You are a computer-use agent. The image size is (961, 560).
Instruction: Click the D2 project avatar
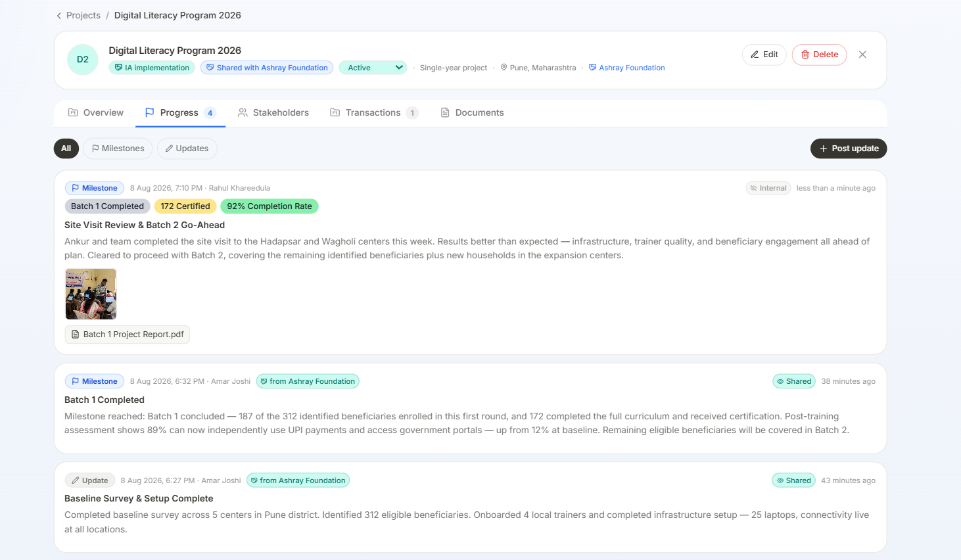coord(83,59)
